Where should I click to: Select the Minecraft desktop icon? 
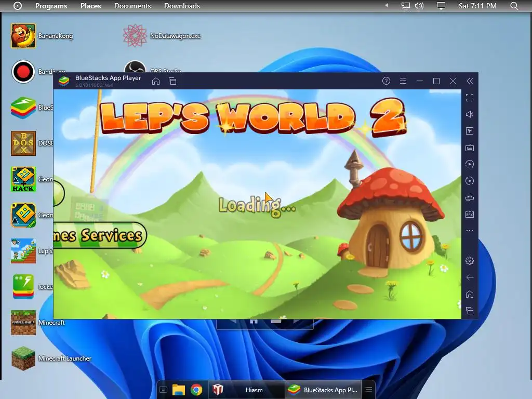(23, 323)
